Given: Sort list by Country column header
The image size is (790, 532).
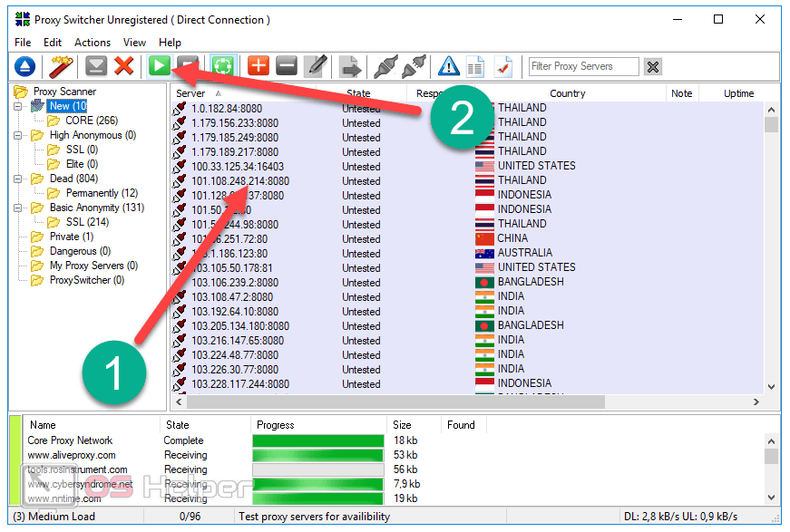Looking at the screenshot, I should click(x=567, y=93).
